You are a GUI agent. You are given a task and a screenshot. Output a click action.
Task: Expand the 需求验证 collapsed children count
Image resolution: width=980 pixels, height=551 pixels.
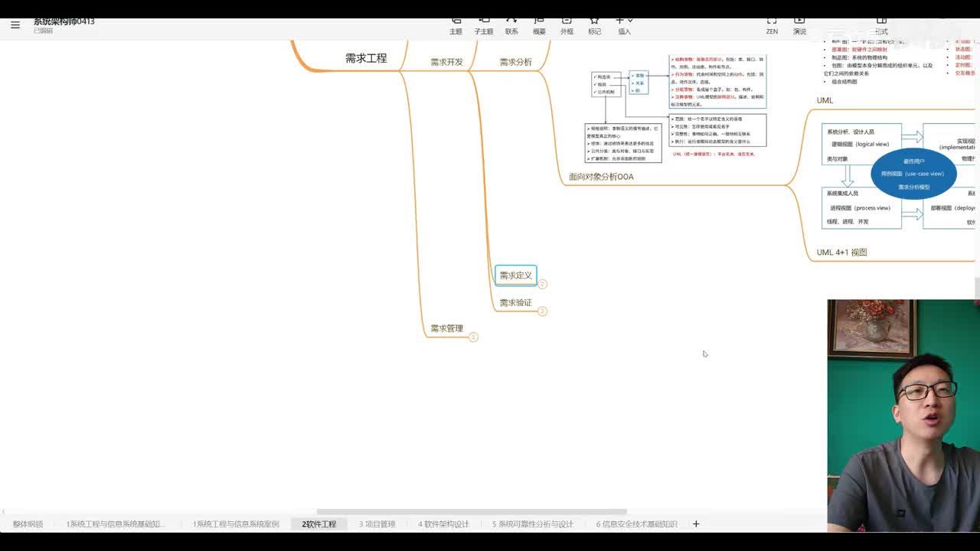coord(542,311)
